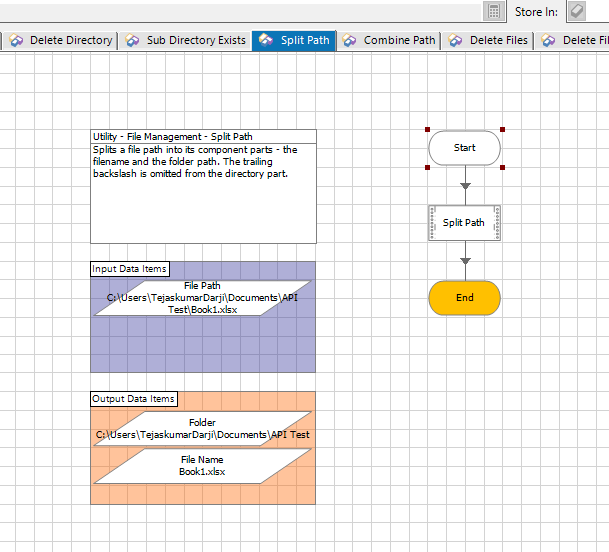Click the page icon on the Split Path tab
This screenshot has height=552, width=609.
[266, 41]
